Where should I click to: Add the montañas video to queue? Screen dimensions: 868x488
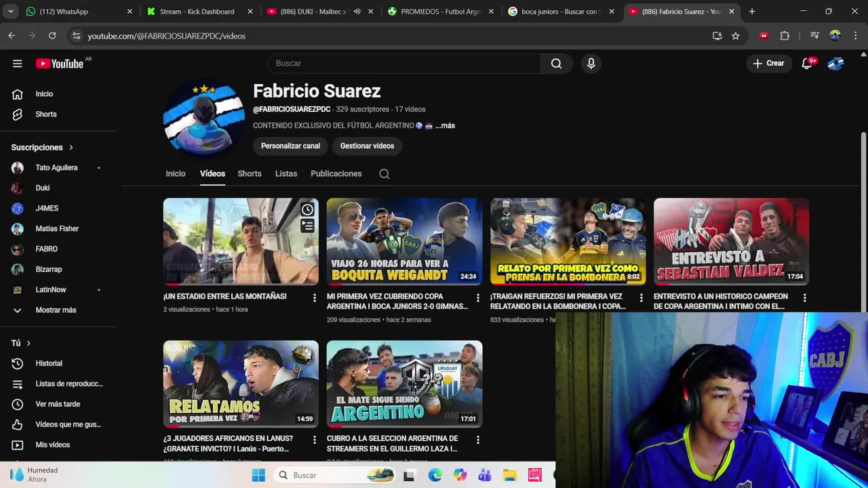[x=307, y=226]
